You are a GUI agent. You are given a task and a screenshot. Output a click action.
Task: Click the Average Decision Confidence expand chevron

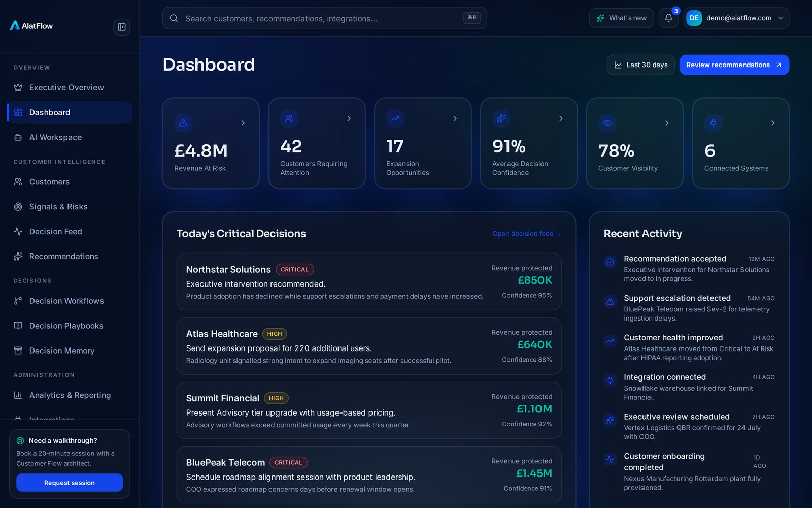(x=561, y=118)
